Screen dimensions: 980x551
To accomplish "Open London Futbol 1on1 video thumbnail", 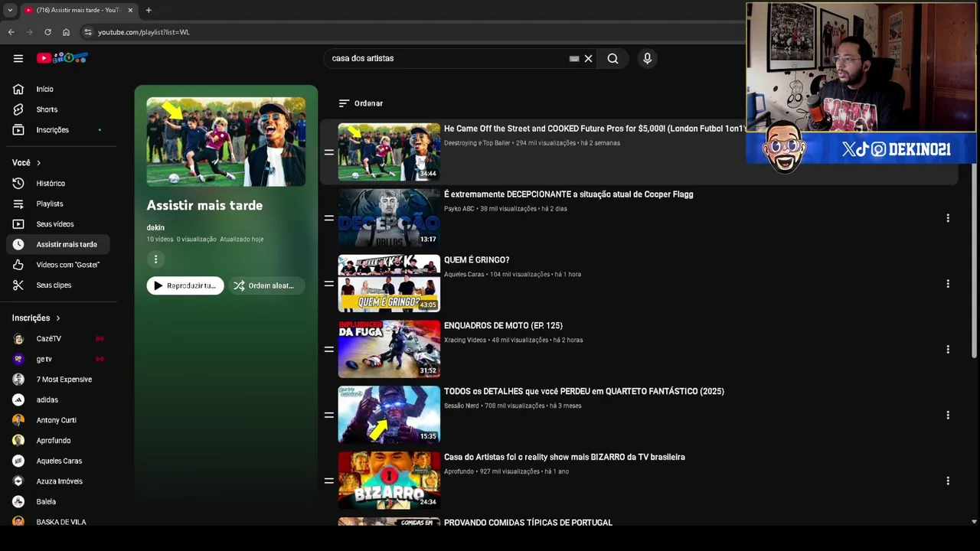I will [x=389, y=152].
